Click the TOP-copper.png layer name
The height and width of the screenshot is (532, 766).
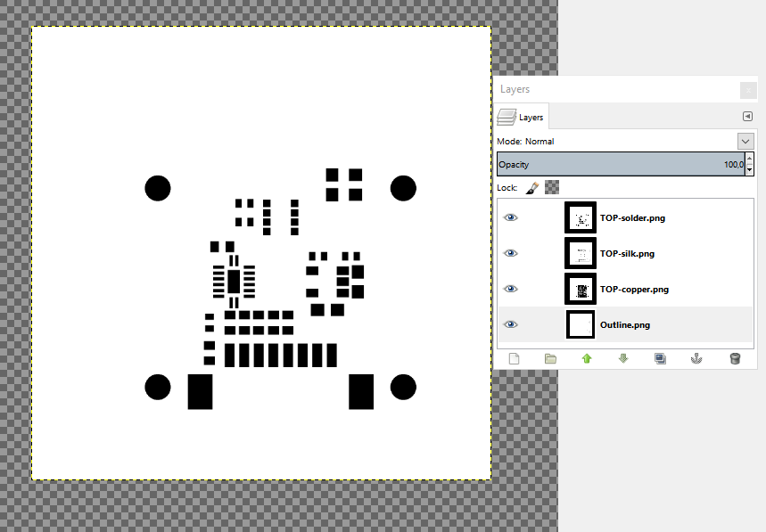(634, 290)
